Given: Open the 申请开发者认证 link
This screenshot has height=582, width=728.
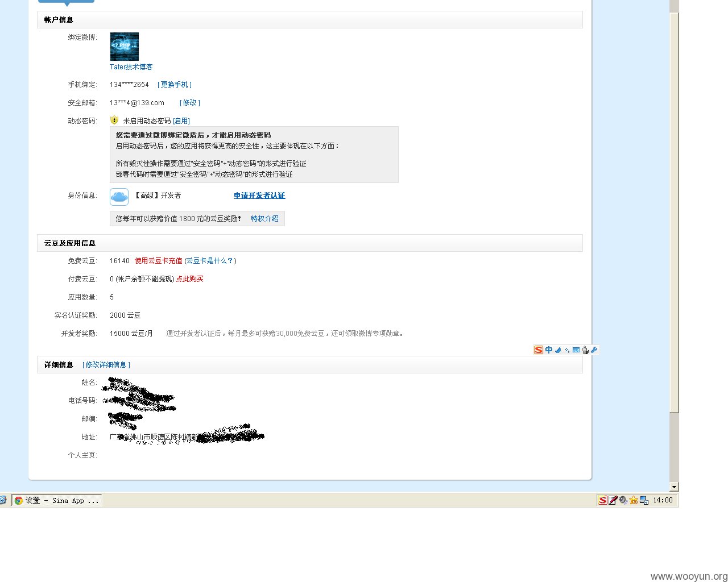Looking at the screenshot, I should point(259,196).
